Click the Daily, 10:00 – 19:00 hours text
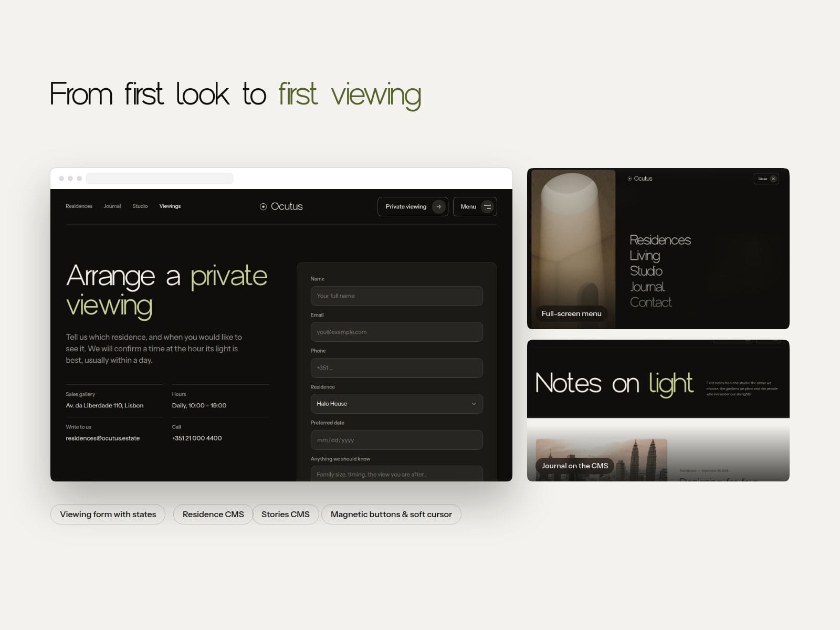 (199, 406)
